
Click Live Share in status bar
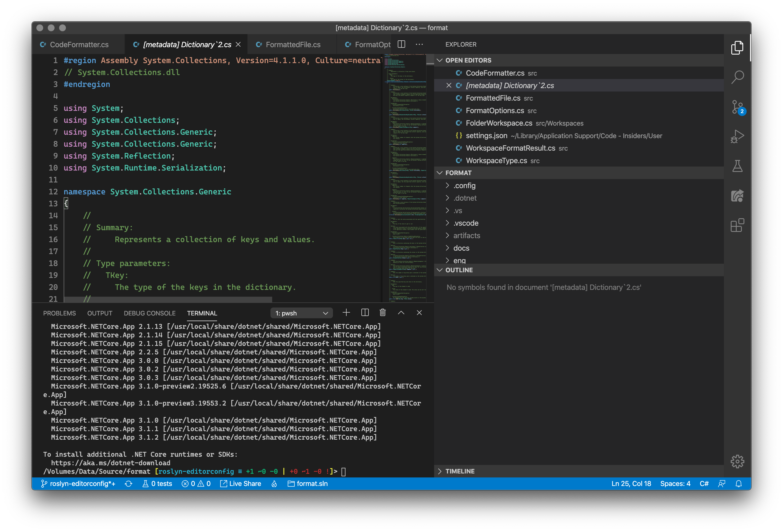(x=241, y=484)
